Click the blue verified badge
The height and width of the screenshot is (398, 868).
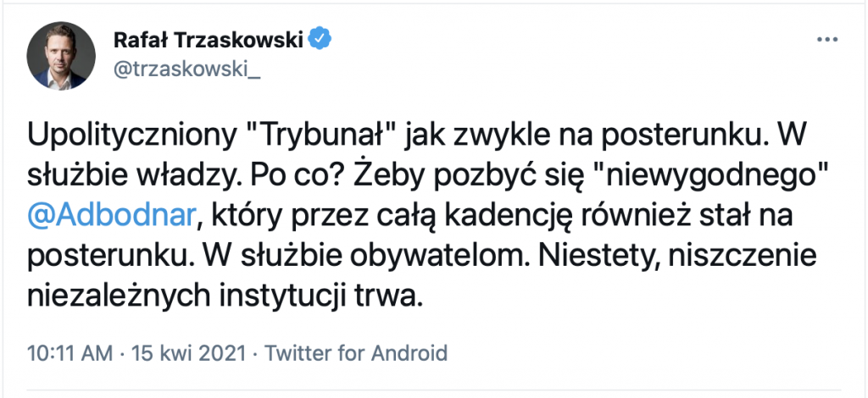pyautogui.click(x=320, y=39)
